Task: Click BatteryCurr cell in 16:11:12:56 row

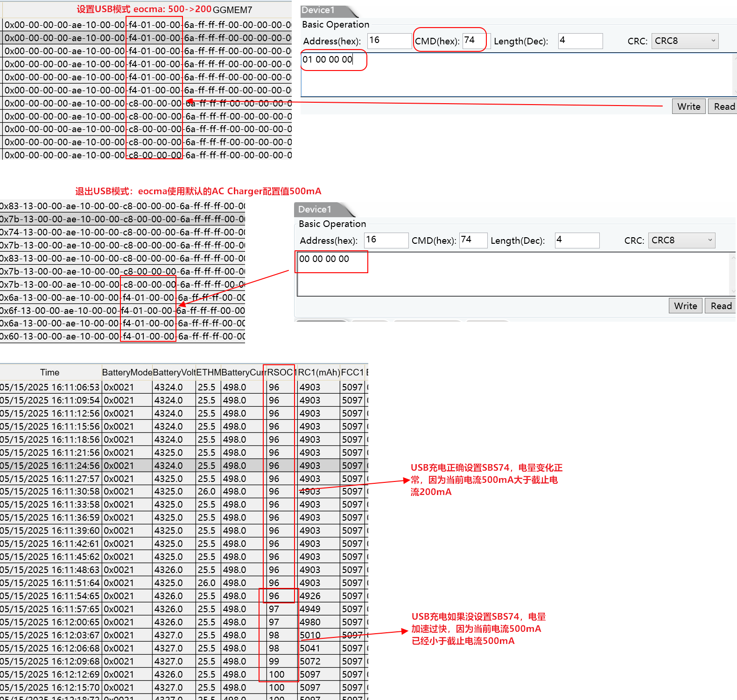Action: click(243, 413)
